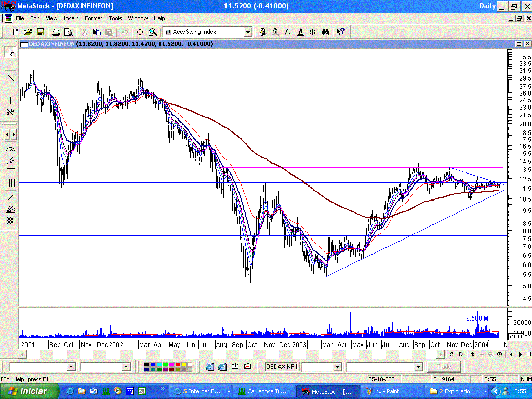This screenshot has height=399, width=532.
Task: Open Print Preview with the magnifier page icon
Action: click(69, 32)
